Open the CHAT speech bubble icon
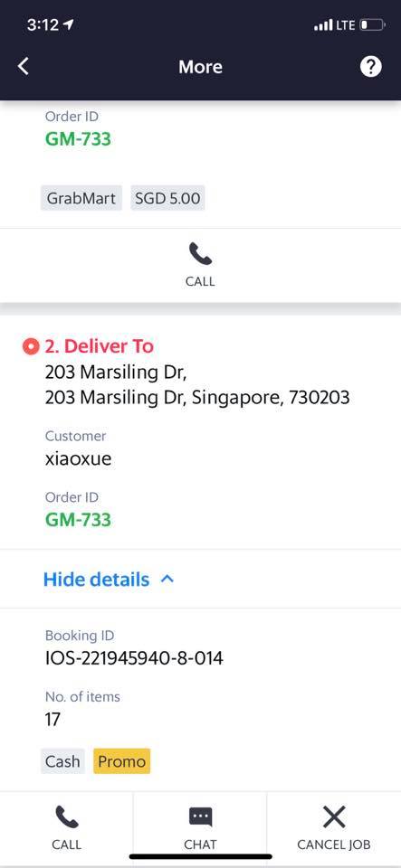Viewport: 401px width, 868px height. pyautogui.click(x=201, y=817)
